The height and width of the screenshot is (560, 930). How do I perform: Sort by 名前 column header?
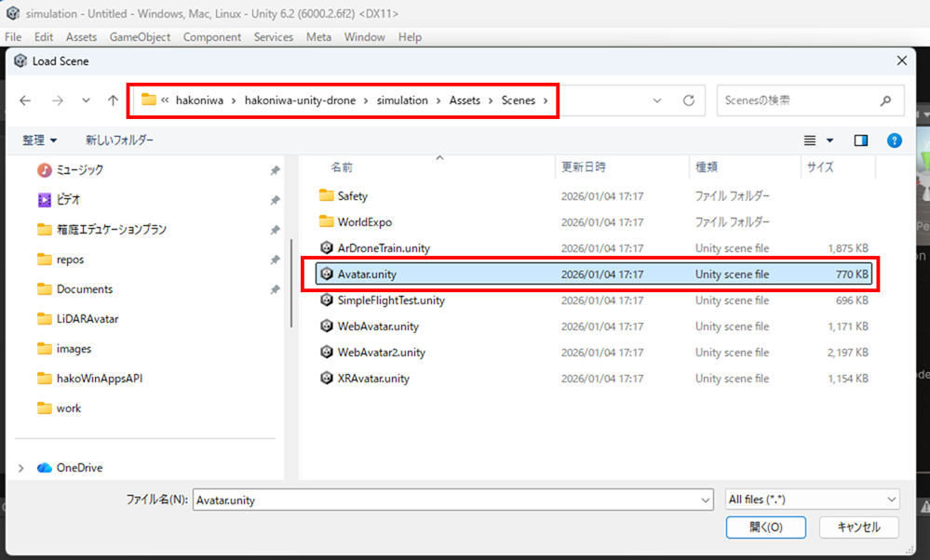point(342,167)
